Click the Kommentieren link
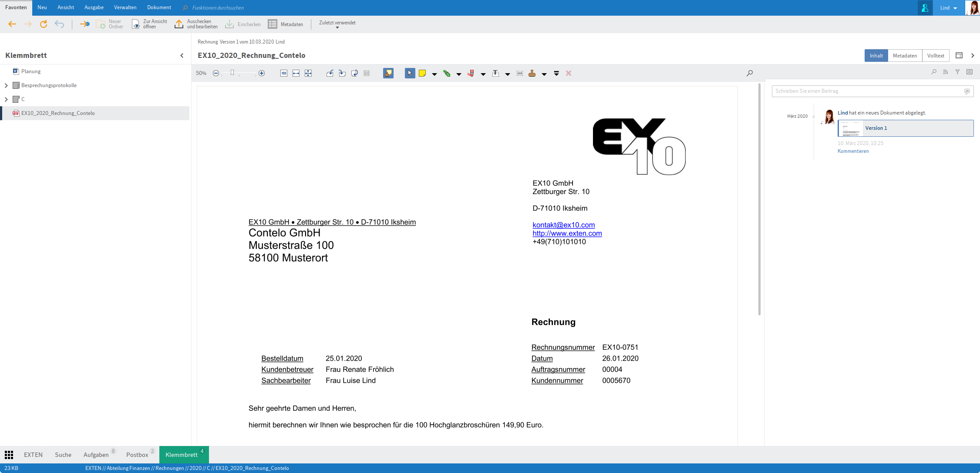980x473 pixels. tap(853, 151)
